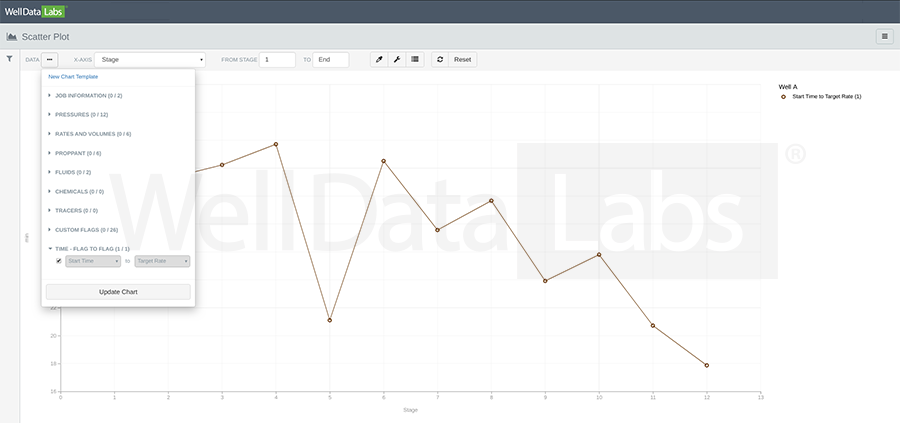Click the Well A legend title

tap(788, 87)
